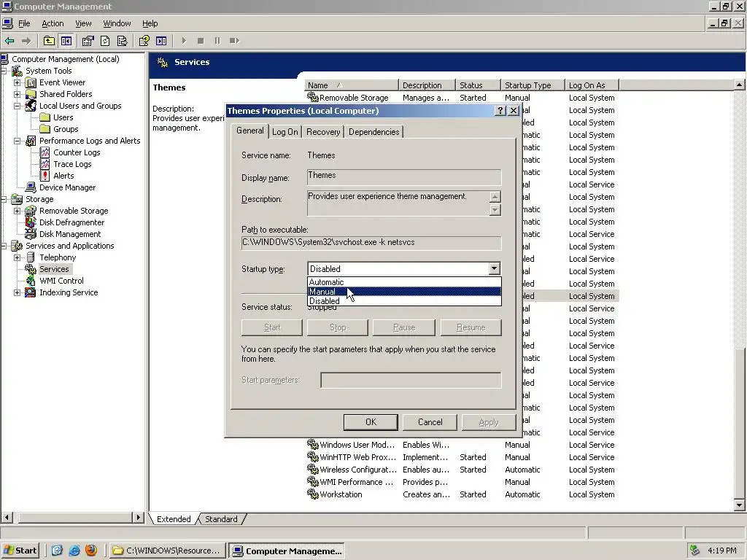Expand the Indexing Service tree node

click(x=18, y=292)
